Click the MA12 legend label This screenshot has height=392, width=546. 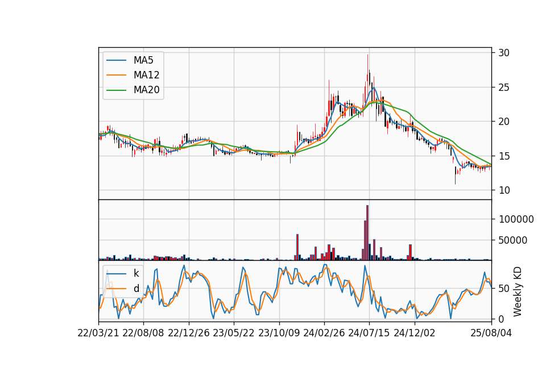146,75
